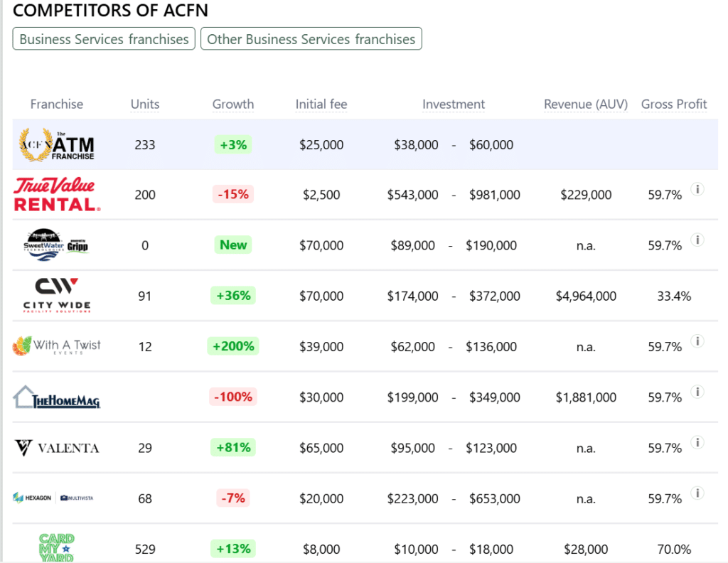Click info icon in Hexagon Multivista row
The width and height of the screenshot is (728, 563).
pos(697,493)
